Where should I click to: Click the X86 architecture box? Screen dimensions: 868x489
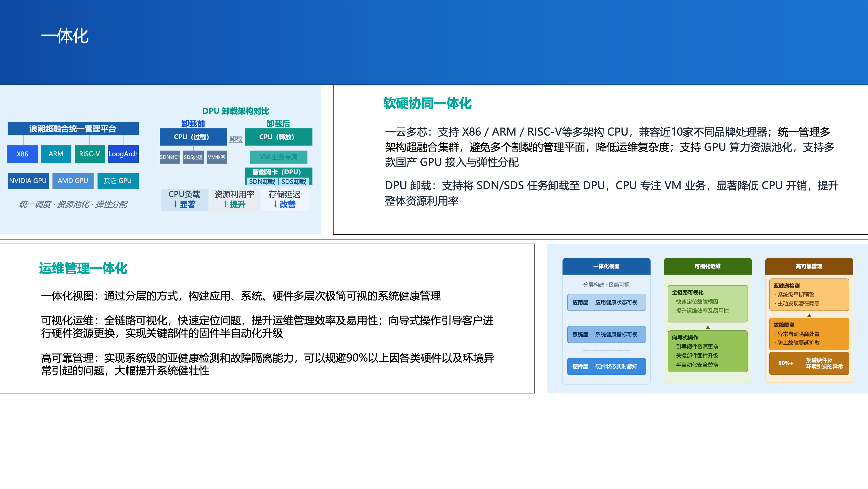coord(23,154)
